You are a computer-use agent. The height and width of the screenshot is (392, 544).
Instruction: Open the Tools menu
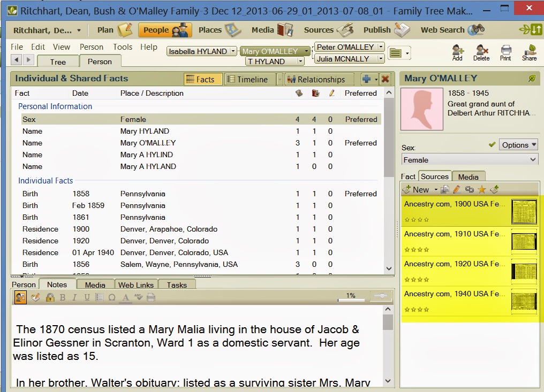123,47
